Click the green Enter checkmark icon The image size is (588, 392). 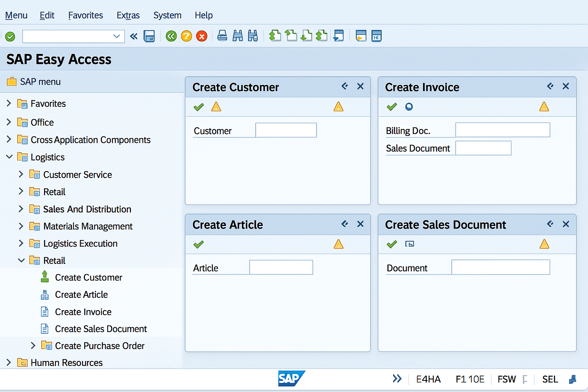(10, 37)
